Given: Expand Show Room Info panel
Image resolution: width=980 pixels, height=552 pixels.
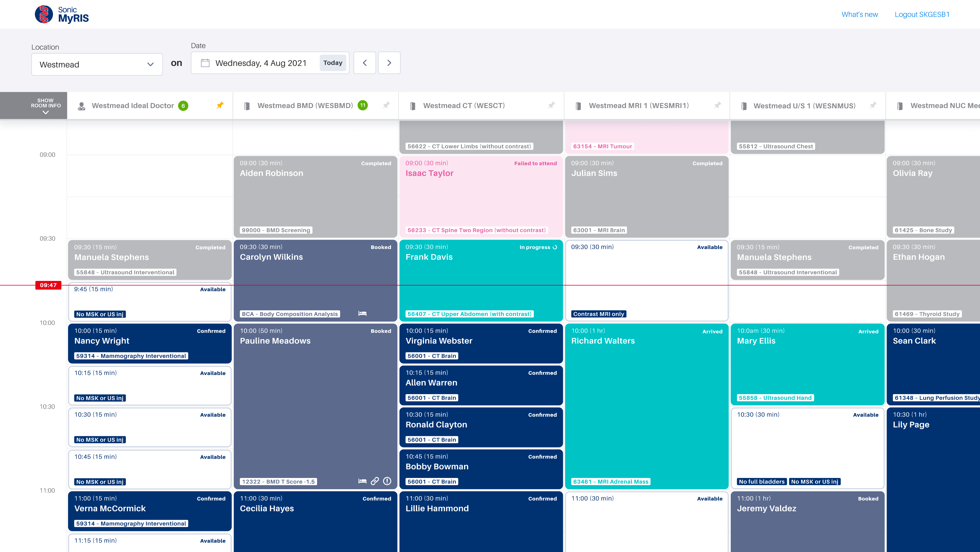Looking at the screenshot, I should coord(46,105).
